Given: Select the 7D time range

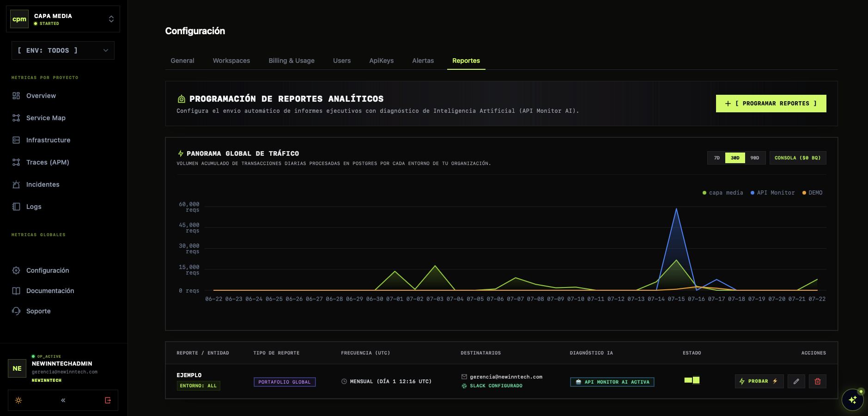Looking at the screenshot, I should click(x=717, y=158).
